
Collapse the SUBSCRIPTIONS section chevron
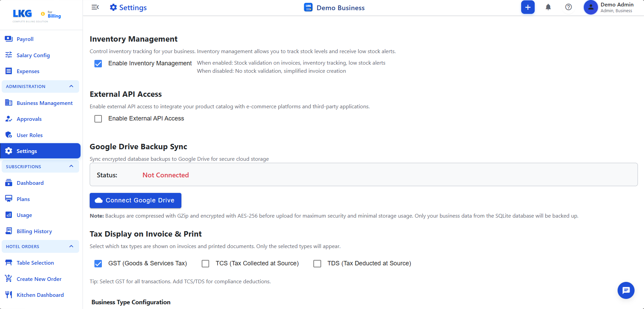71,166
